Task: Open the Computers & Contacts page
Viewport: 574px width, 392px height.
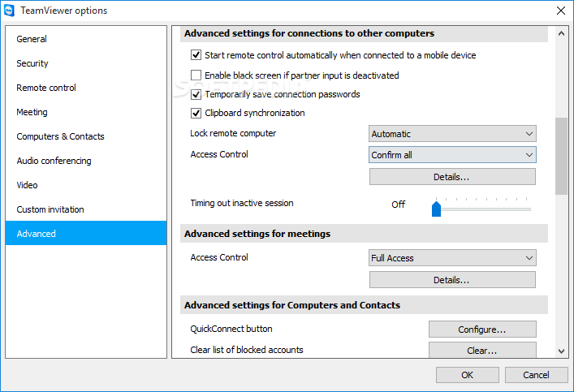Action: (x=86, y=136)
